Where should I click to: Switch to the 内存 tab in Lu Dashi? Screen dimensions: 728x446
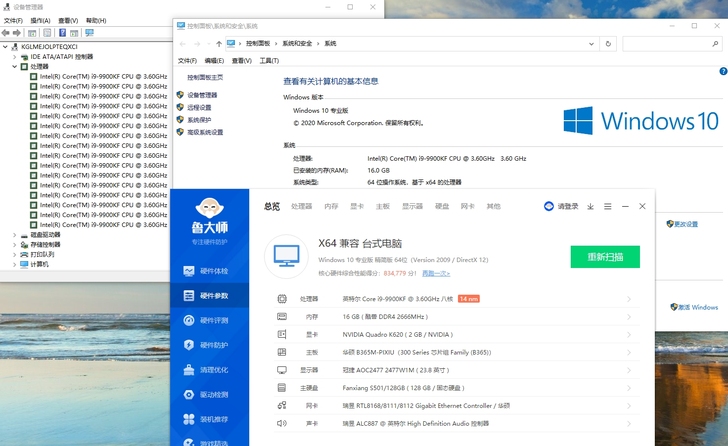pos(331,207)
